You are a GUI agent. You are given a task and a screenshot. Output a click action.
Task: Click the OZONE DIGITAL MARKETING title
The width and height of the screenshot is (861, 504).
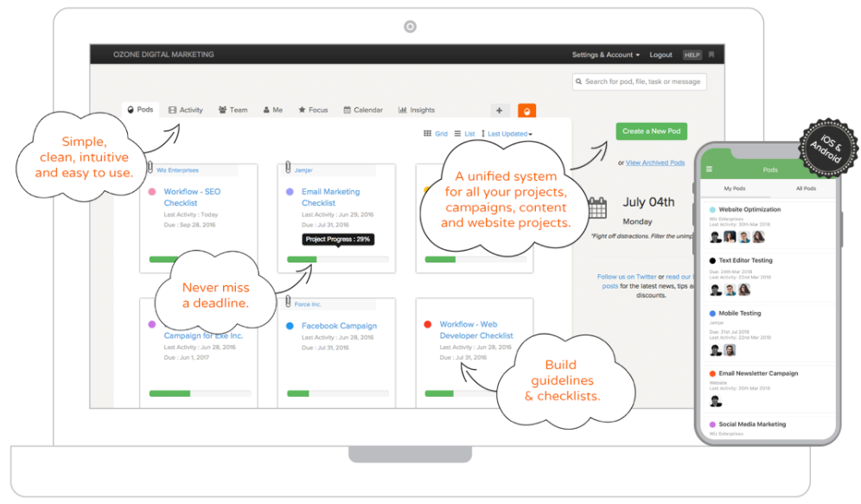163,54
